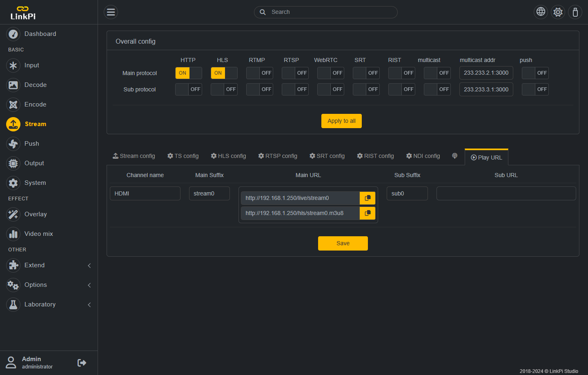588x375 pixels.
Task: Click the Save button
Action: pos(343,243)
